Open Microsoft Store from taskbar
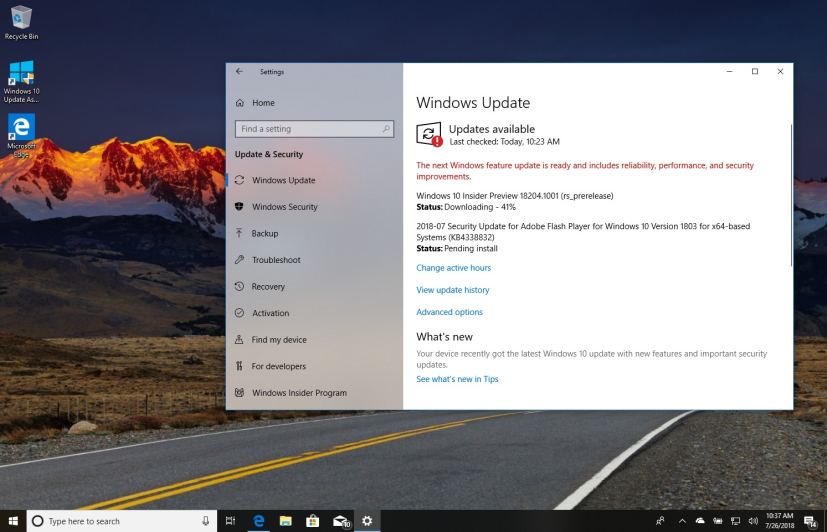 313,521
